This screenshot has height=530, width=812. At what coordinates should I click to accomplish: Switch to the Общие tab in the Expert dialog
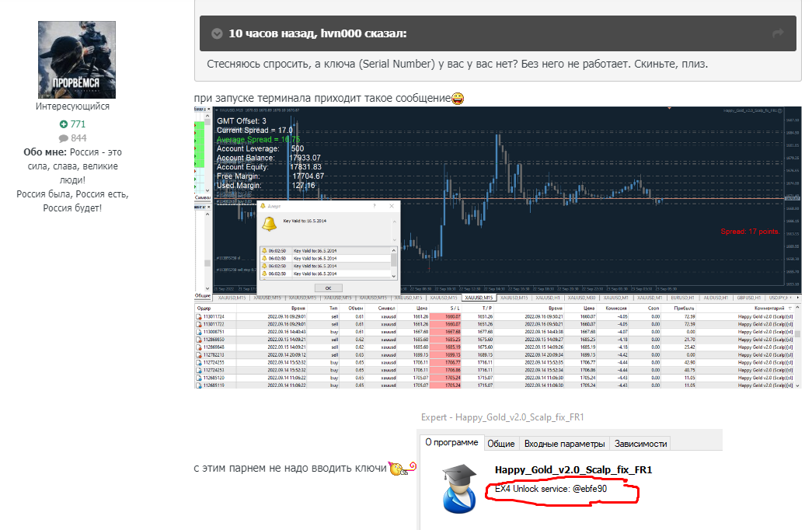click(x=500, y=444)
